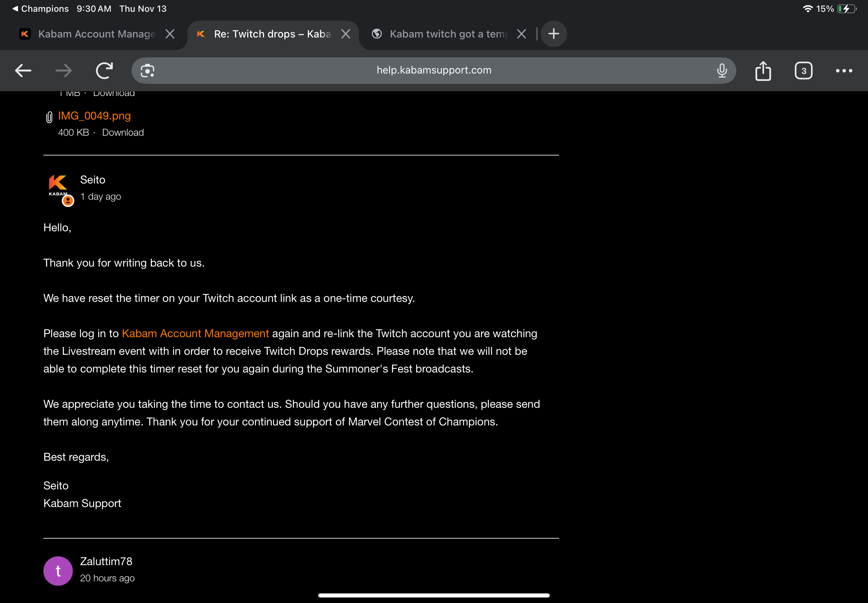Close the Kabam Account Management tab
This screenshot has width=868, height=603.
click(170, 34)
